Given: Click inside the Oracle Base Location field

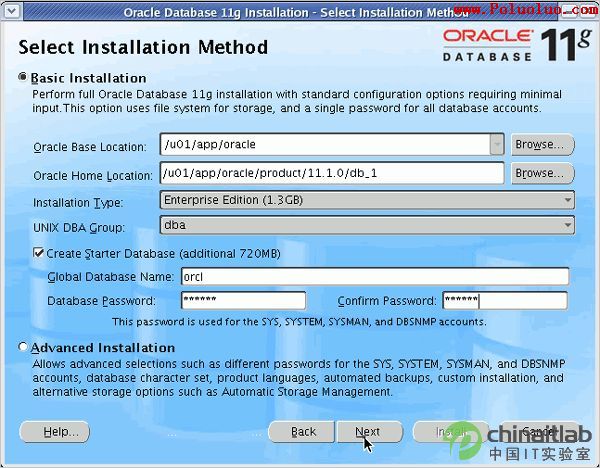Looking at the screenshot, I should click(x=325, y=145).
